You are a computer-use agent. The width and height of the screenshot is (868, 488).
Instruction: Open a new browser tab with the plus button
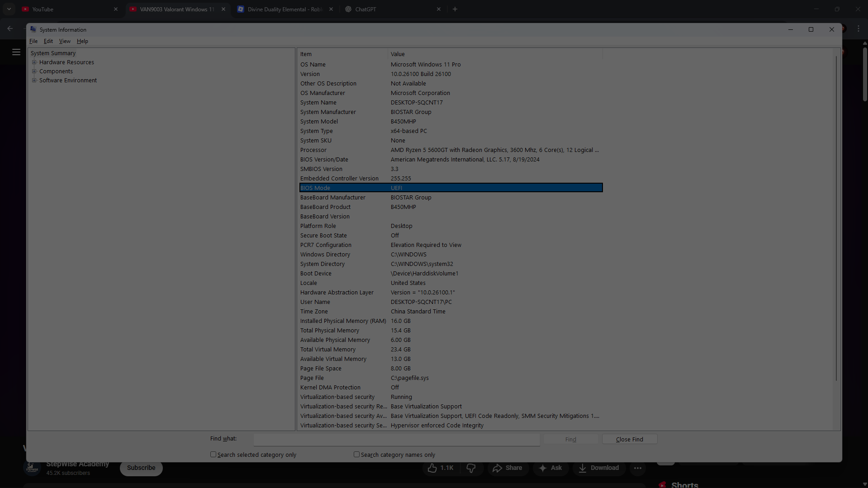[455, 9]
